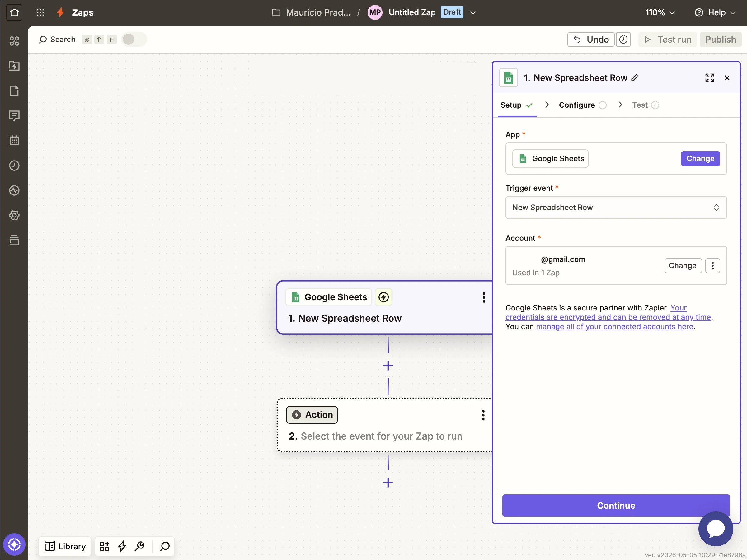Add a step between trigger and action

[388, 366]
